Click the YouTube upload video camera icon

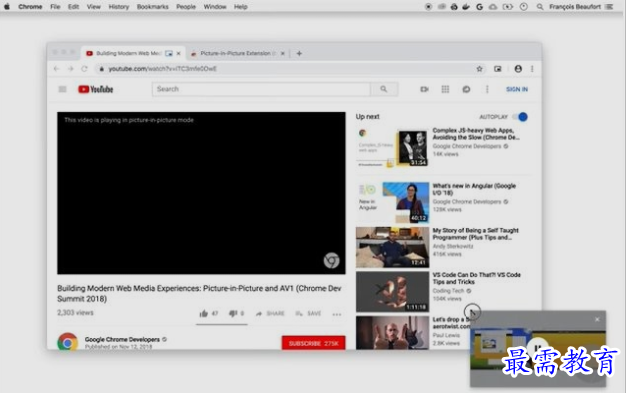tap(424, 89)
